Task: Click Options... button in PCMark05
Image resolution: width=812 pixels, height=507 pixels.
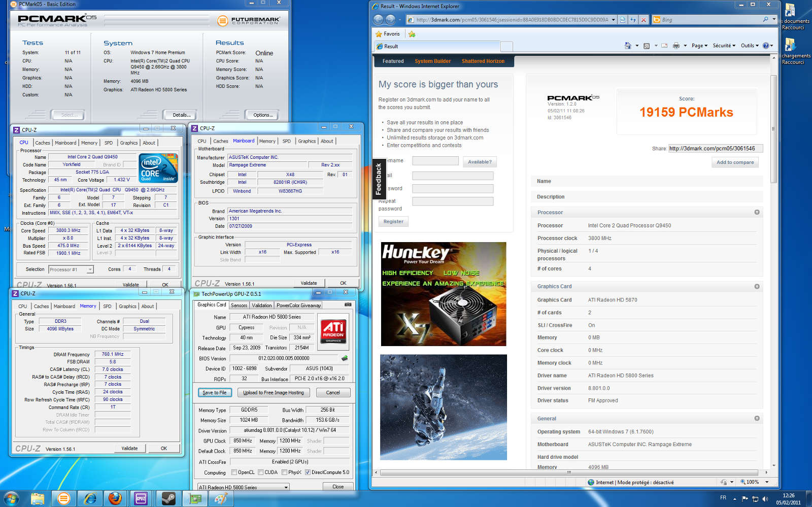Action: (x=263, y=115)
